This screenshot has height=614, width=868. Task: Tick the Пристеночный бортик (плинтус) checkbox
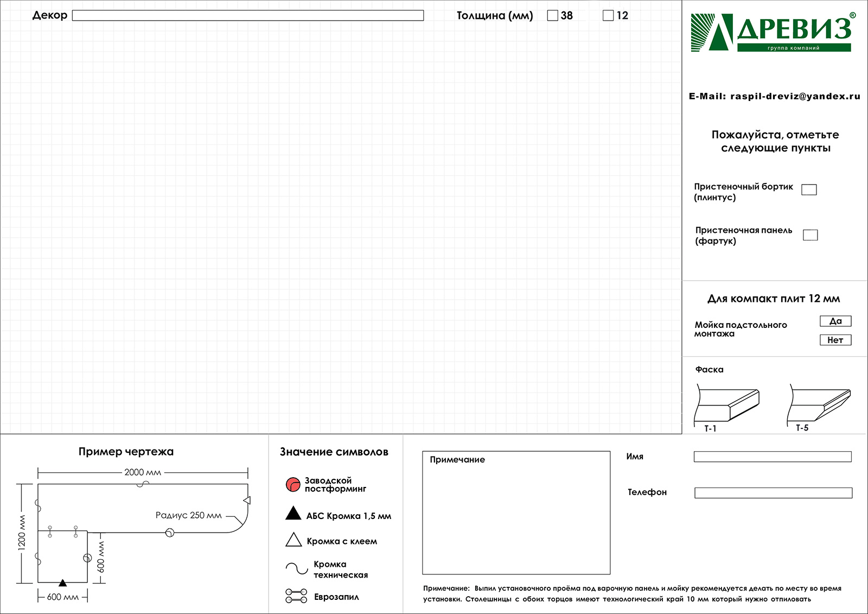click(x=809, y=189)
